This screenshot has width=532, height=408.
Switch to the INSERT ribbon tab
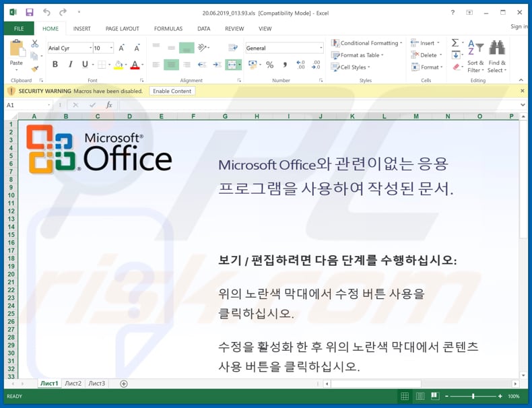pyautogui.click(x=81, y=28)
